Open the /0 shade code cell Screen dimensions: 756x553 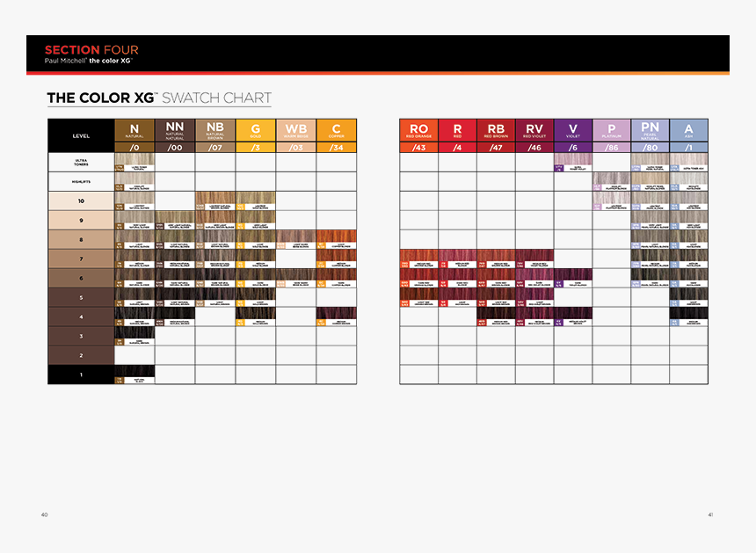(x=134, y=149)
